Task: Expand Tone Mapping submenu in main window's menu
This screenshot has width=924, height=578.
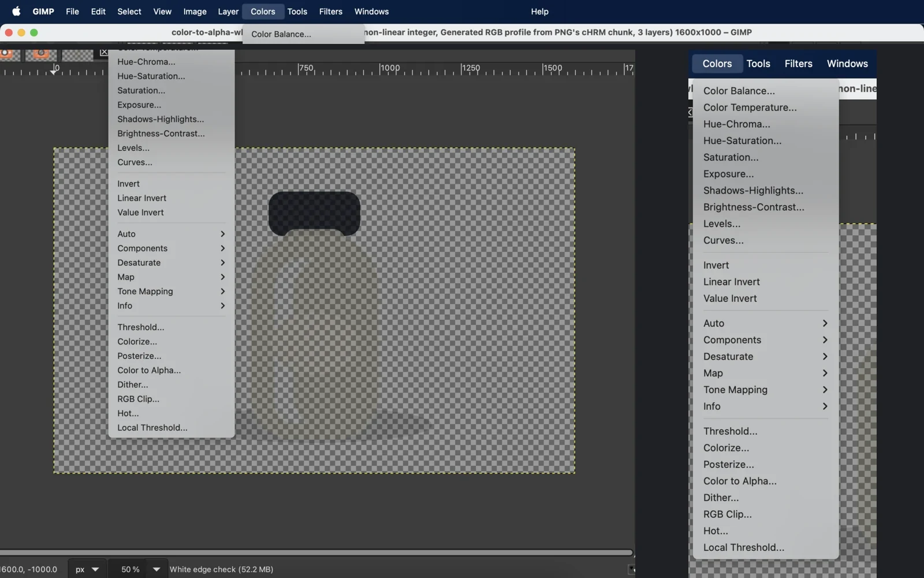Action: click(172, 291)
